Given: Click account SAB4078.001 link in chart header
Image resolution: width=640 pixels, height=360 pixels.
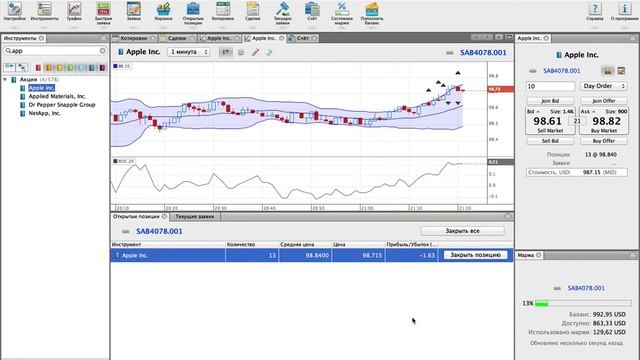Looking at the screenshot, I should pos(483,53).
